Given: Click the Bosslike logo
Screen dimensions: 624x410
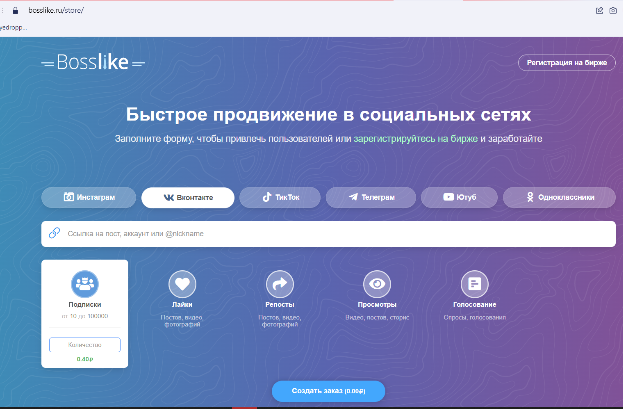Looking at the screenshot, I should pyautogui.click(x=93, y=62).
